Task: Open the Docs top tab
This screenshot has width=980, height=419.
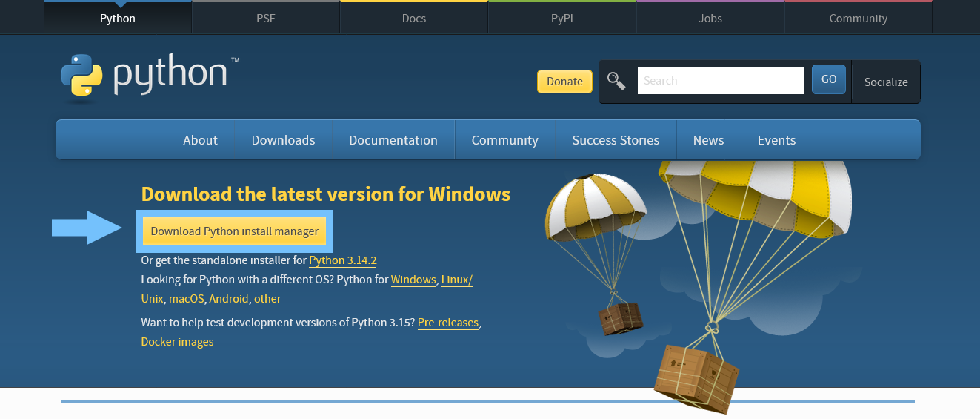Action: [414, 18]
